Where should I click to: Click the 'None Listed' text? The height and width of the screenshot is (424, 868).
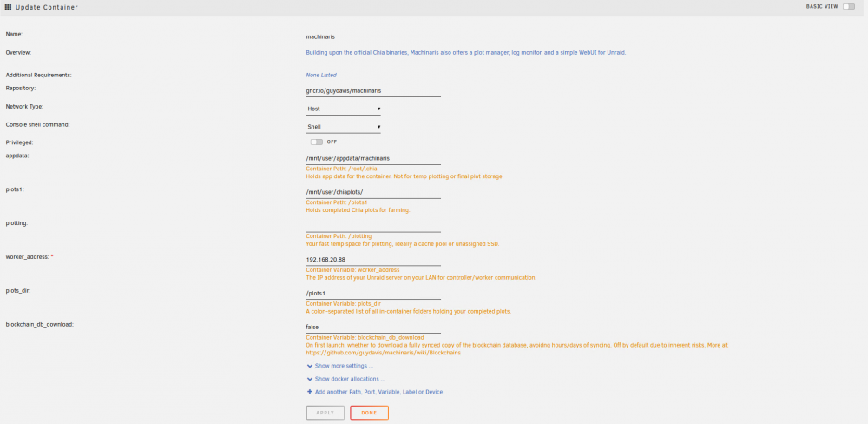point(321,75)
